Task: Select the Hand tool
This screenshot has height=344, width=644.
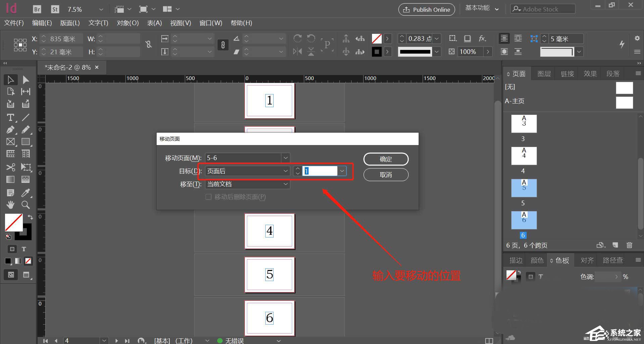Action: click(x=10, y=205)
